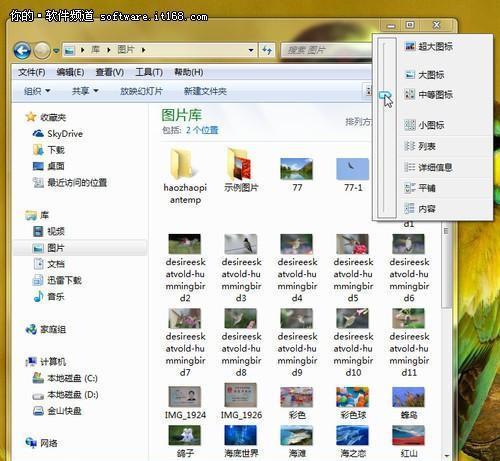The image size is (500, 461).
Task: Click the view size slider handle
Action: click(384, 96)
